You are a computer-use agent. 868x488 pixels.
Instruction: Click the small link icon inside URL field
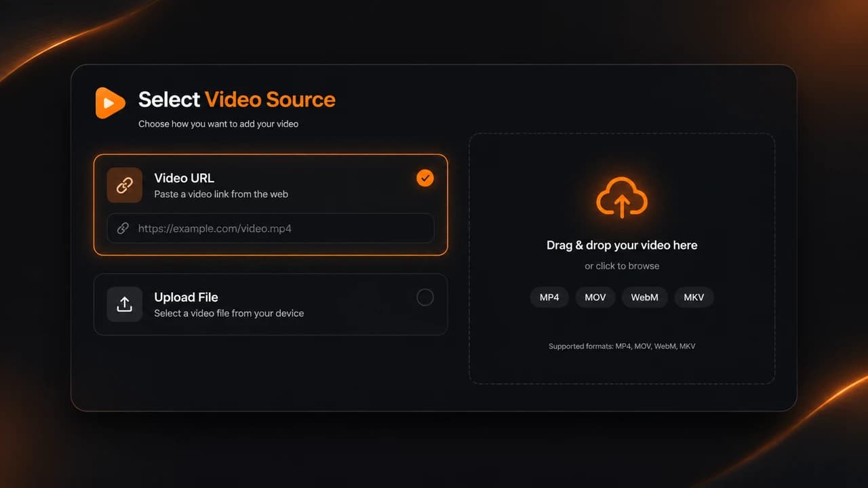coord(123,228)
